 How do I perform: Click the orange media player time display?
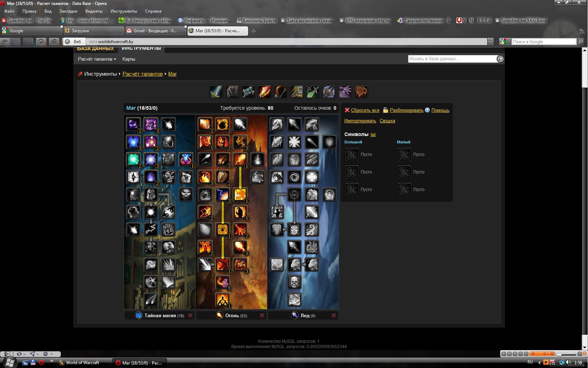point(542,354)
